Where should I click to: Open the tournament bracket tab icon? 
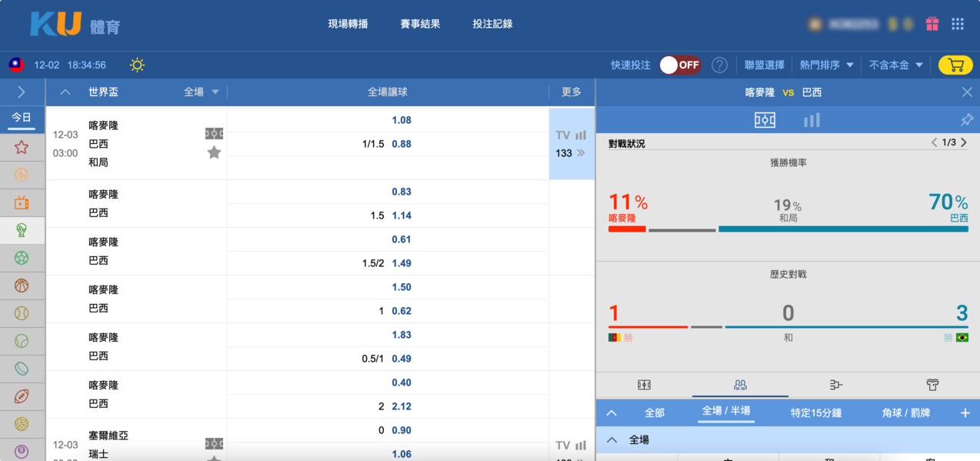tap(836, 385)
